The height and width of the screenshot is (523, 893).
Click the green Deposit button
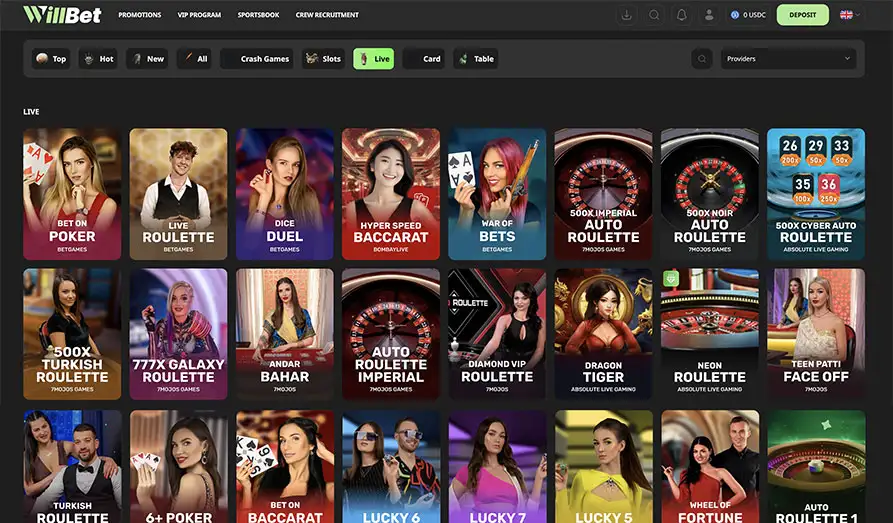pyautogui.click(x=802, y=15)
